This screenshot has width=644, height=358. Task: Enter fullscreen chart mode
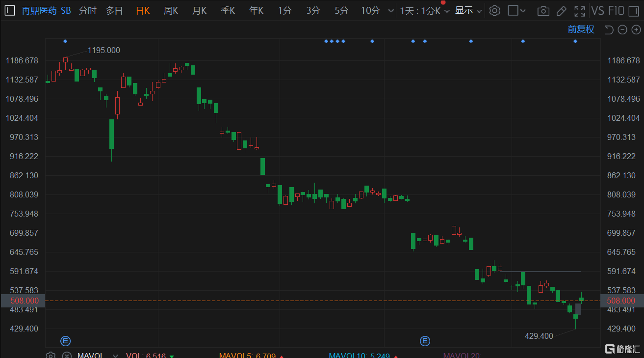pyautogui.click(x=579, y=11)
